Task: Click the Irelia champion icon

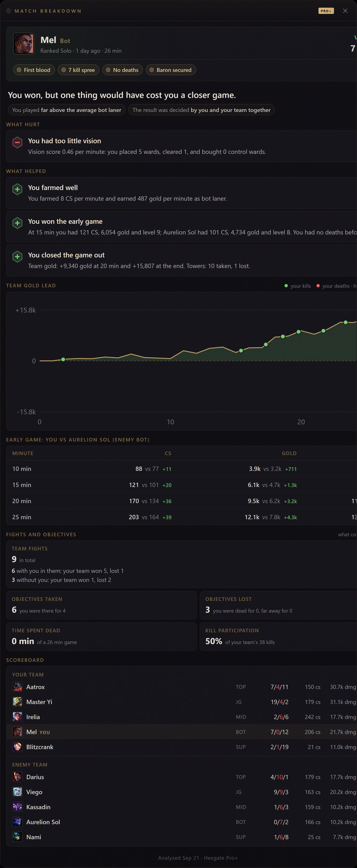Action: 17,717
